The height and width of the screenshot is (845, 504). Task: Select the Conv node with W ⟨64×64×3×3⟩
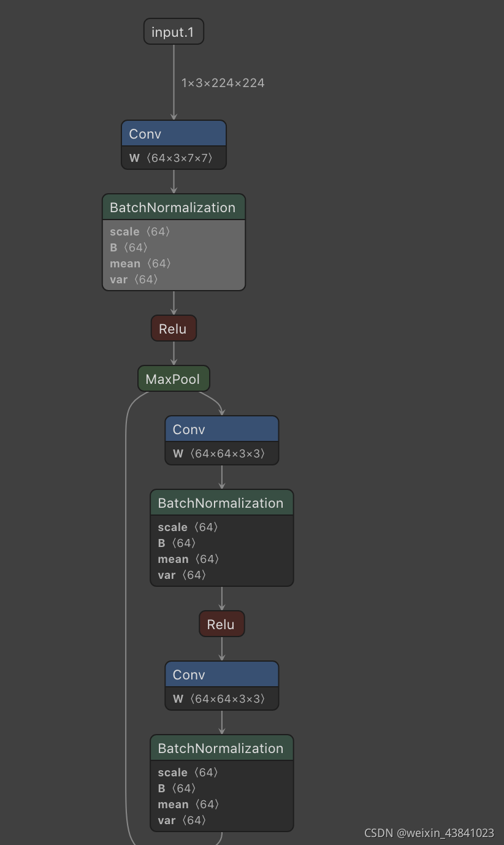(x=221, y=429)
